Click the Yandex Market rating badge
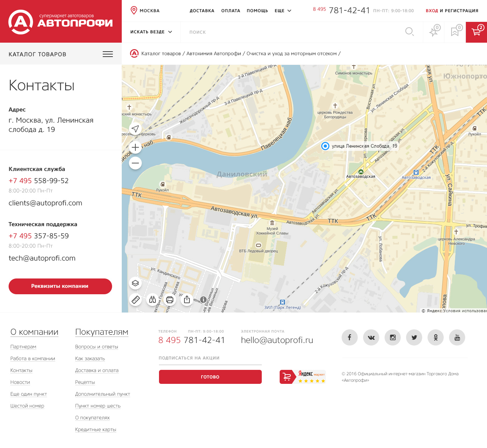The image size is (487, 448). (303, 377)
